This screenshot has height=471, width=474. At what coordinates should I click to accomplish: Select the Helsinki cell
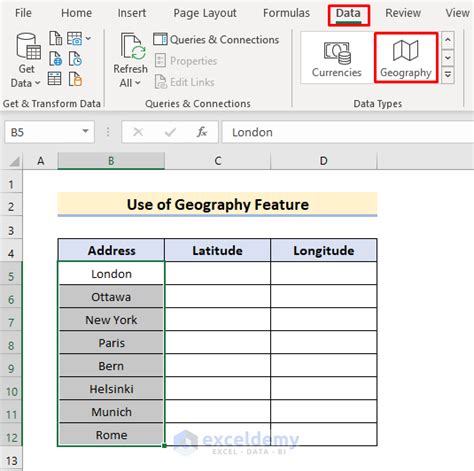111,389
